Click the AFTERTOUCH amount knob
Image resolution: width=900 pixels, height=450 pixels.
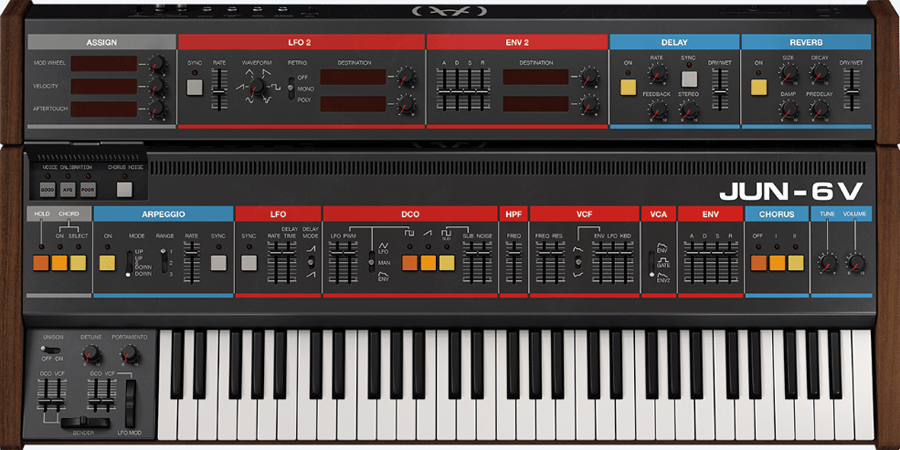[x=157, y=109]
